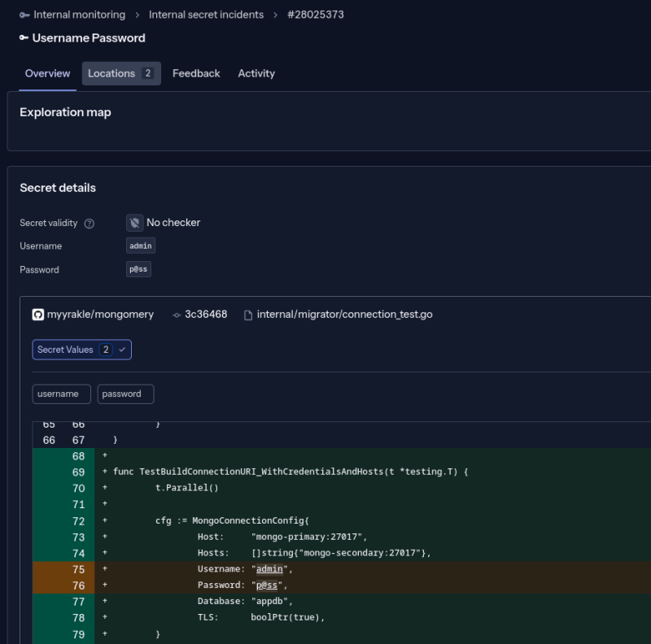
Task: Click the No checker shield icon
Action: tap(135, 223)
